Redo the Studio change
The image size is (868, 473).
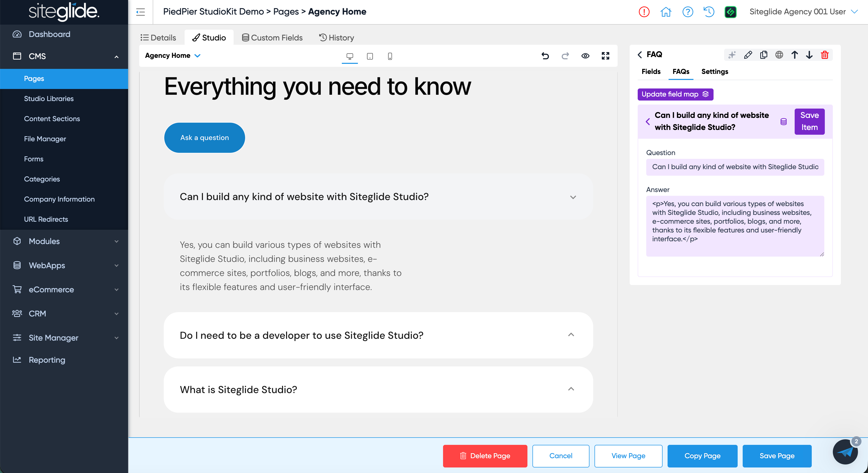565,56
